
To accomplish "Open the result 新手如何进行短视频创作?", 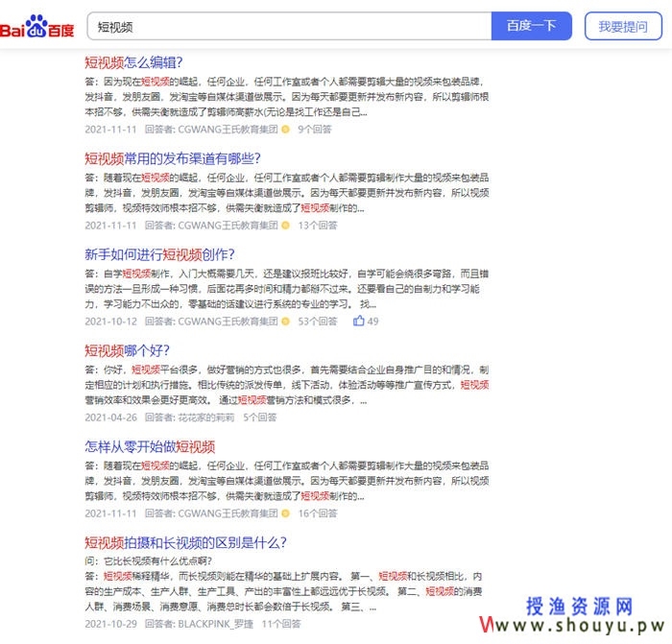I will [x=159, y=254].
